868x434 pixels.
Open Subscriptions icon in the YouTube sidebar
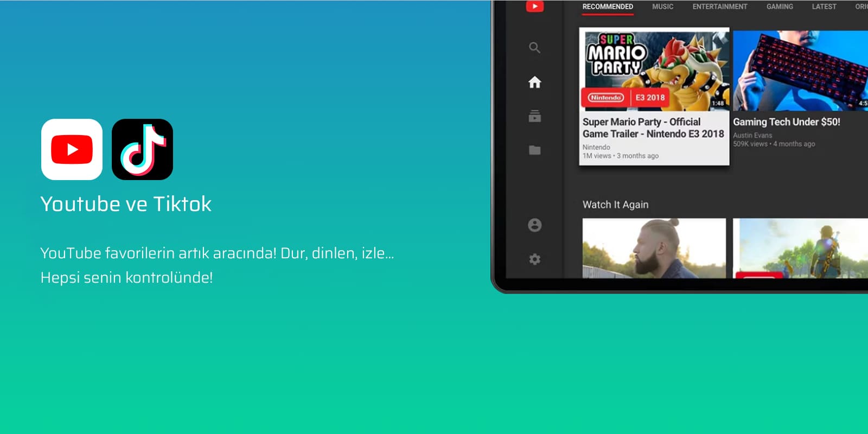534,116
